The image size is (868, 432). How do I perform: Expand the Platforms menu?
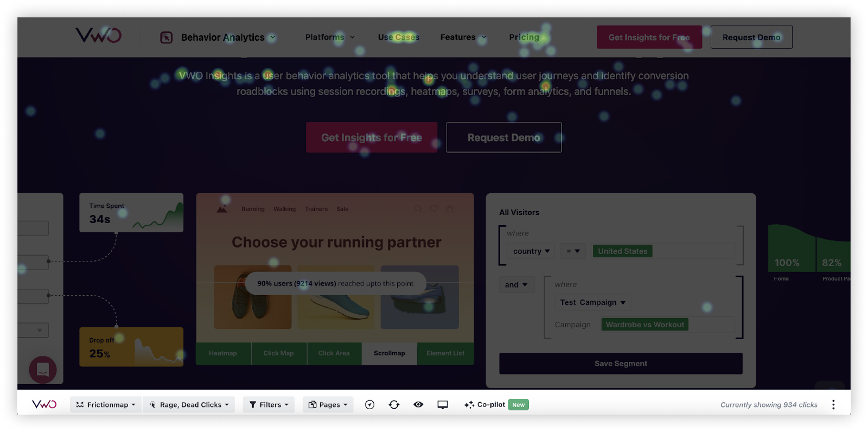pyautogui.click(x=330, y=37)
